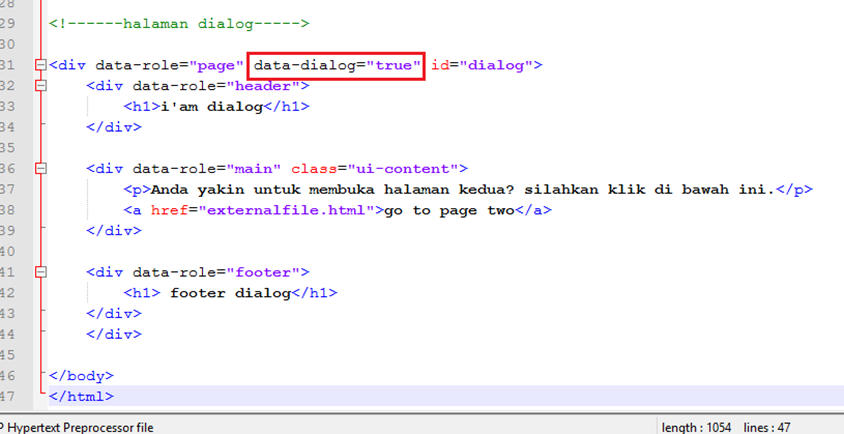
Task: Click the class="ui-content" value
Action: coord(402,169)
